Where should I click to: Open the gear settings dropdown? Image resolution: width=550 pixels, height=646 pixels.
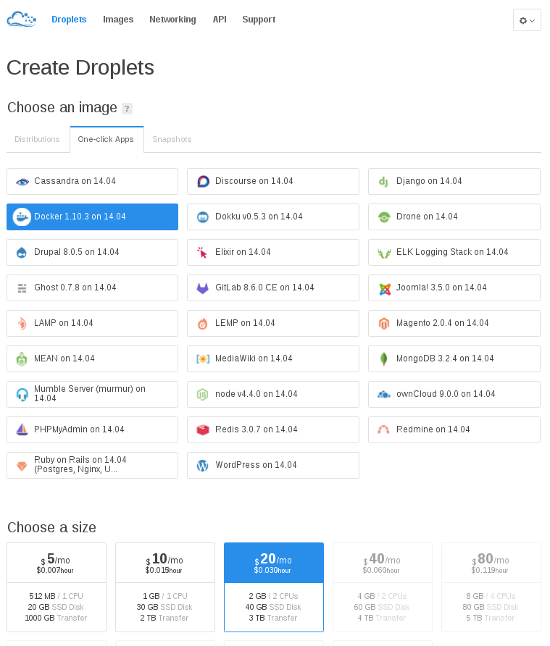pos(527,20)
